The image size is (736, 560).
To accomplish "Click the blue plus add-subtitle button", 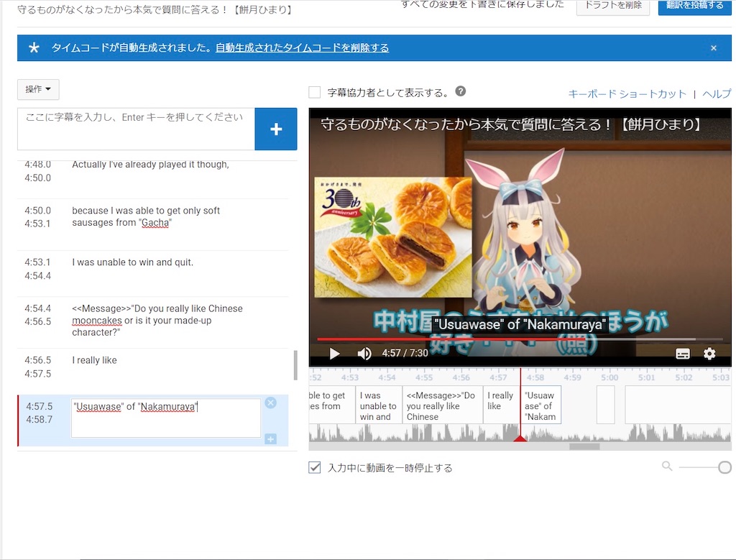I will [275, 129].
